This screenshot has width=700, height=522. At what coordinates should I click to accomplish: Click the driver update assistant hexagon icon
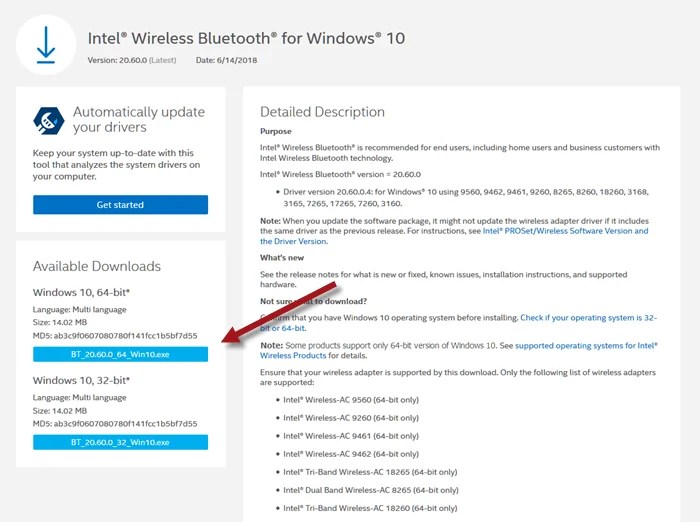49,120
